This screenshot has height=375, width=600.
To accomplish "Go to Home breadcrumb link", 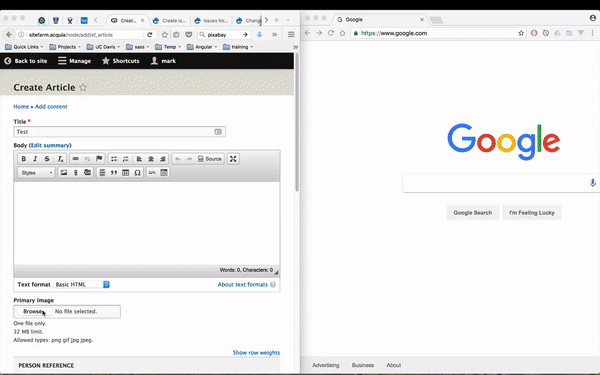I will point(21,107).
